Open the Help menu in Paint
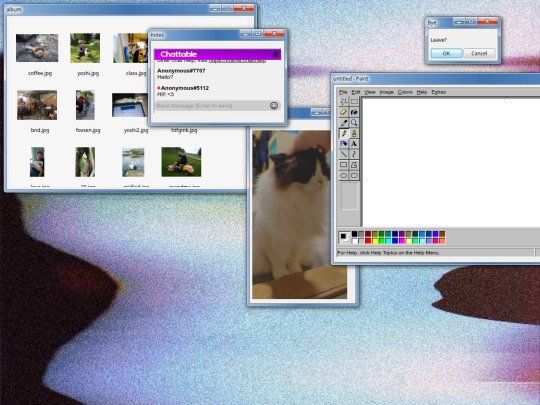The height and width of the screenshot is (405, 540). (422, 92)
